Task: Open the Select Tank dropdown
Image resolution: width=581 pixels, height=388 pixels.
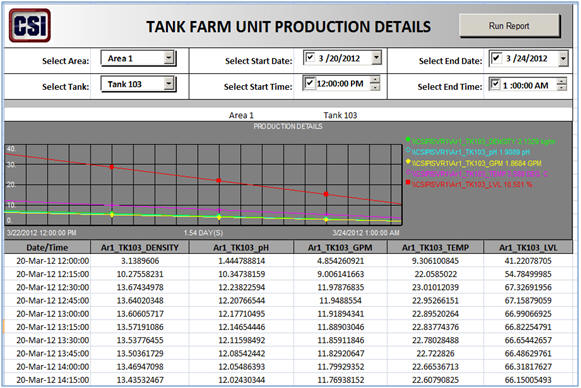Action: pos(169,84)
